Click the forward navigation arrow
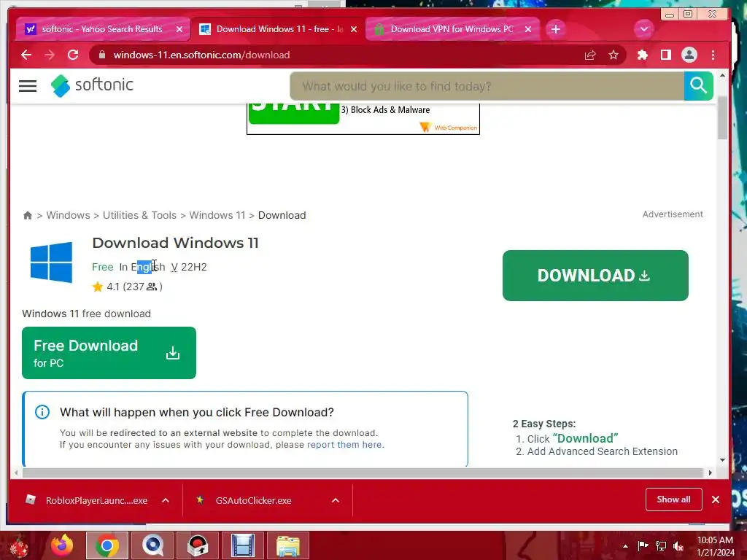This screenshot has width=747, height=560. 50,55
